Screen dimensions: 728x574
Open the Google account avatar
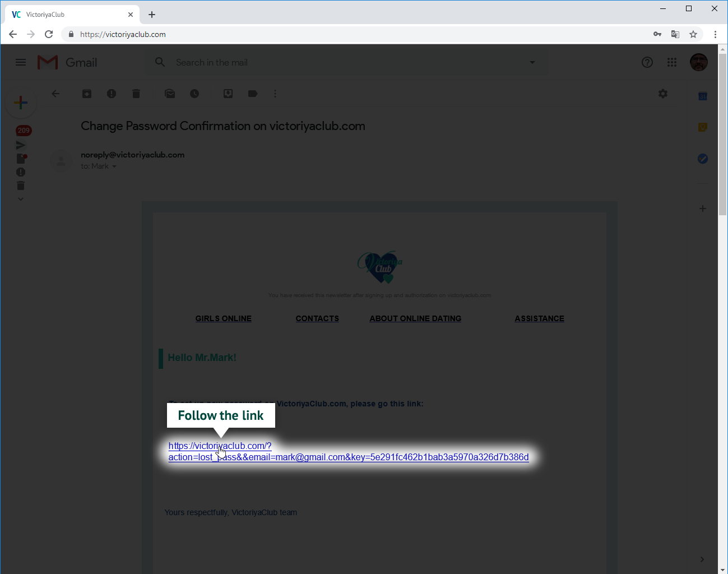click(699, 62)
